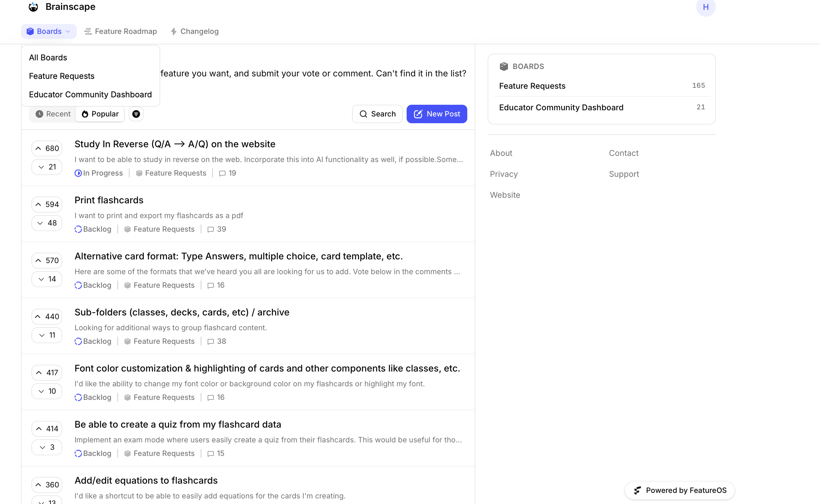Image resolution: width=820 pixels, height=504 pixels.
Task: Upvote Font color customization post (417)
Action: [47, 372]
